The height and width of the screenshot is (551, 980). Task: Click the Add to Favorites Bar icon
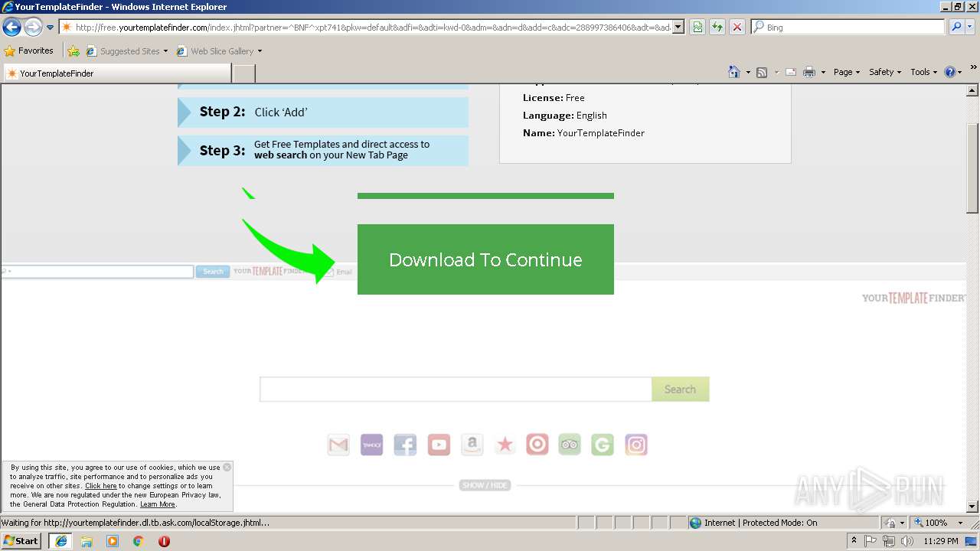[x=73, y=51]
